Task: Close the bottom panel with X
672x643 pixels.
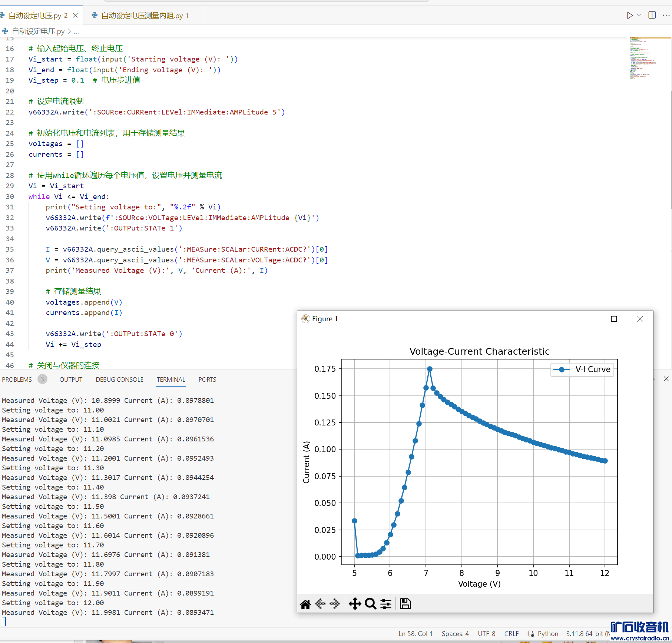Action: [666, 379]
